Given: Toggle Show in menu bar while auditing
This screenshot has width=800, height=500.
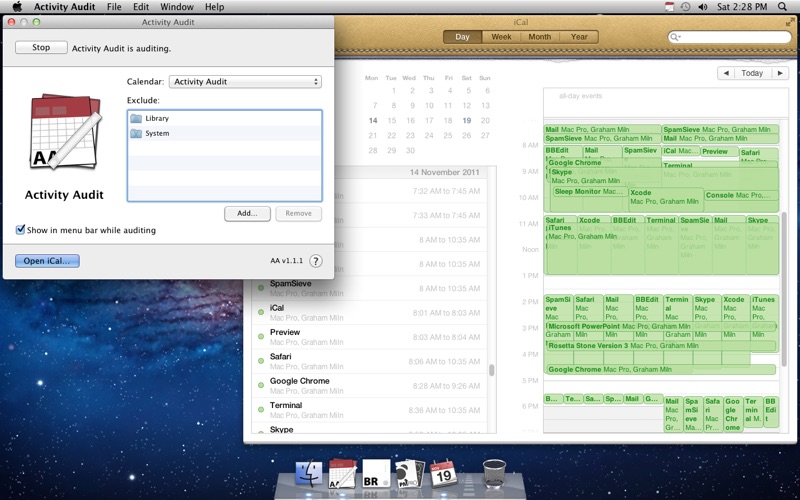Looking at the screenshot, I should click(x=20, y=230).
